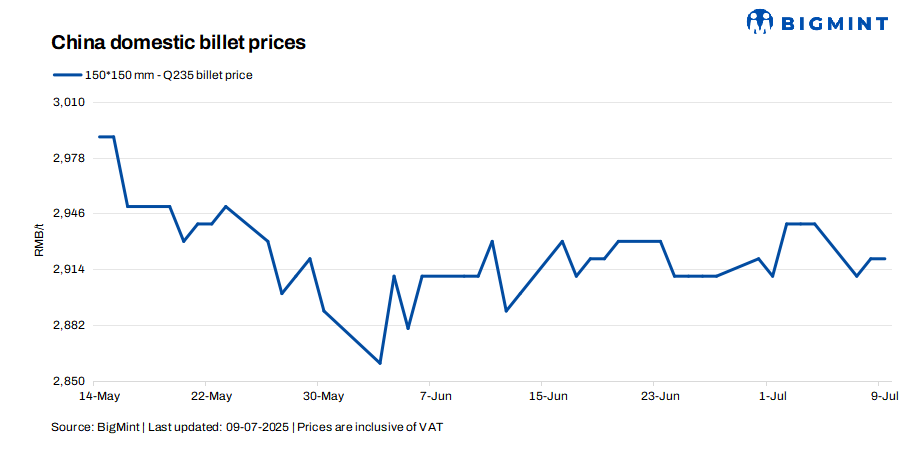The width and height of the screenshot is (913, 465).
Task: Select the China domestic billet prices title
Action: click(x=178, y=43)
